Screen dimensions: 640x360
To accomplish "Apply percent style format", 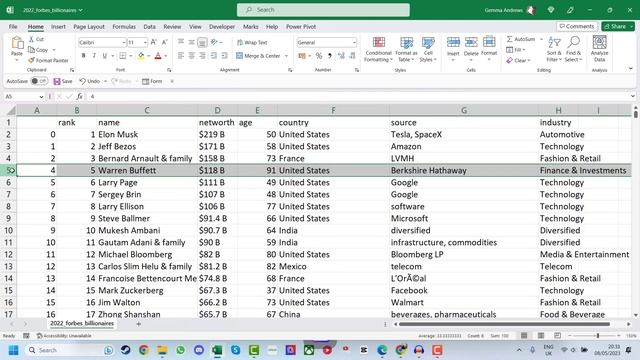I will tap(319, 56).
